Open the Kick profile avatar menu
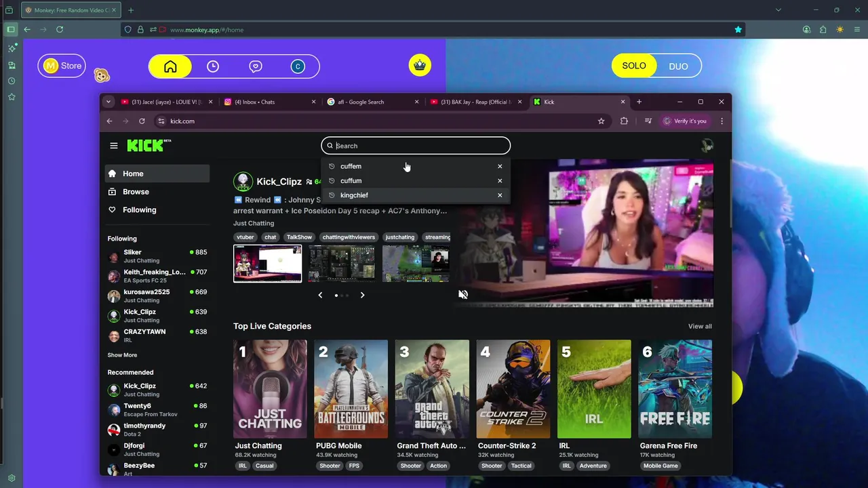Viewport: 868px width, 488px height. (x=707, y=146)
